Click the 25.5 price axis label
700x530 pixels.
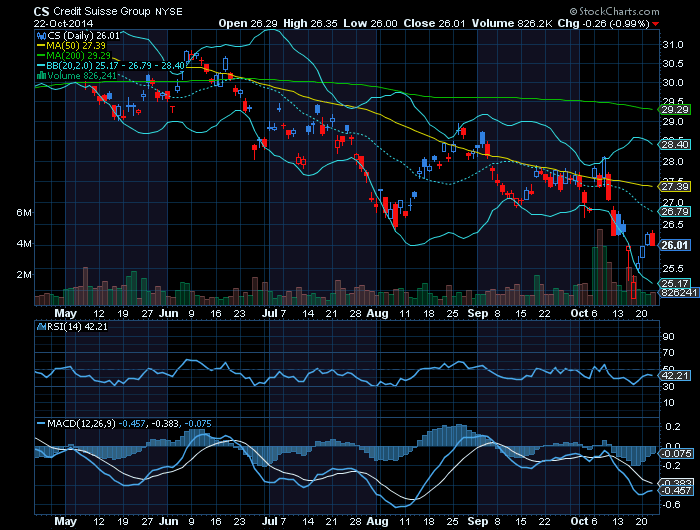(673, 268)
